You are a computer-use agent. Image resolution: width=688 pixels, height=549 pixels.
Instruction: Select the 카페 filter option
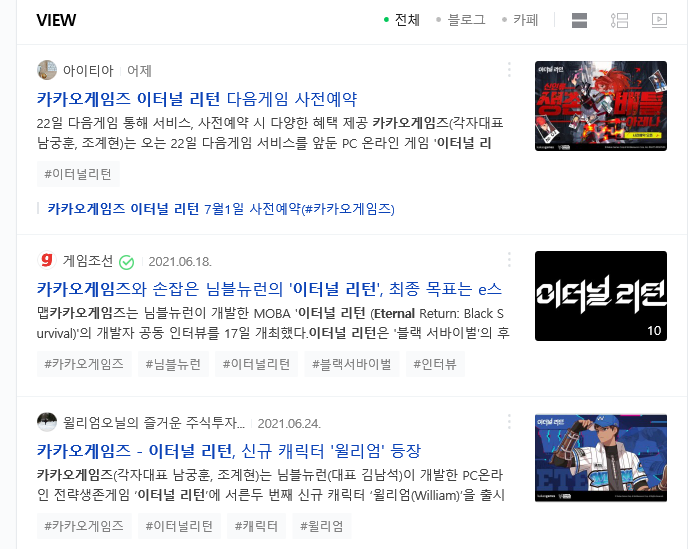tap(520, 20)
